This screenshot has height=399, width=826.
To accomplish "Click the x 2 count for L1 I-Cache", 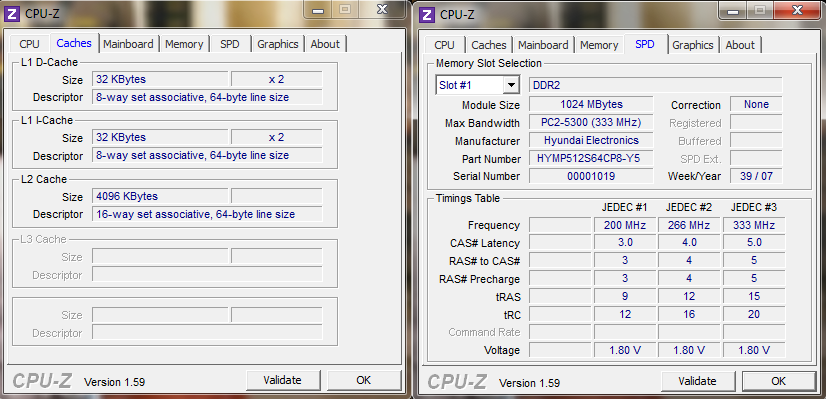I will point(277,137).
